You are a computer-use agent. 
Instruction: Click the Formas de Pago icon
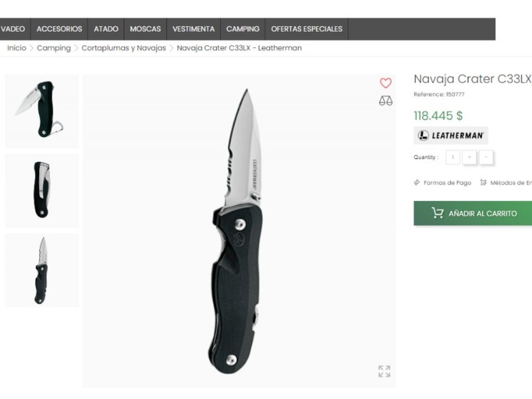[x=417, y=182]
